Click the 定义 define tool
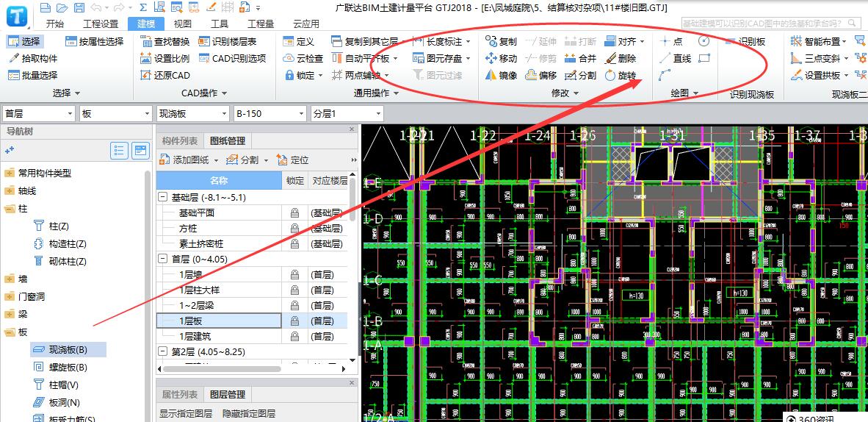868x422 pixels. [299, 41]
